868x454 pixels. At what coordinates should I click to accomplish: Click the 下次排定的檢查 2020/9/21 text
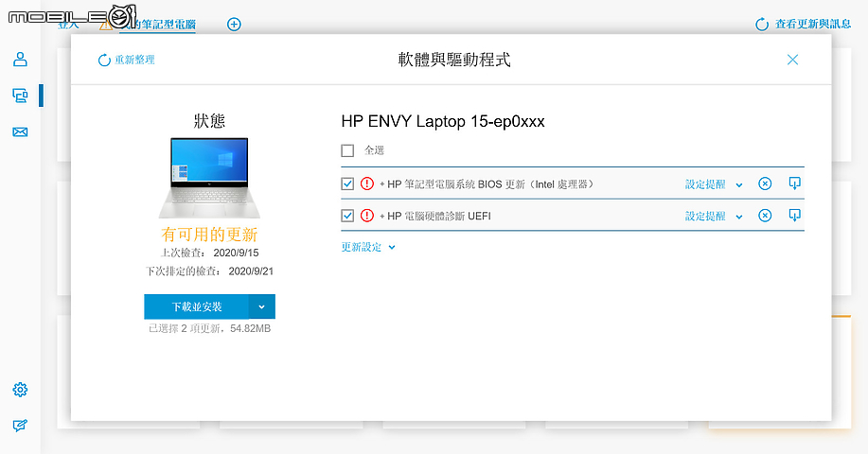coord(209,271)
